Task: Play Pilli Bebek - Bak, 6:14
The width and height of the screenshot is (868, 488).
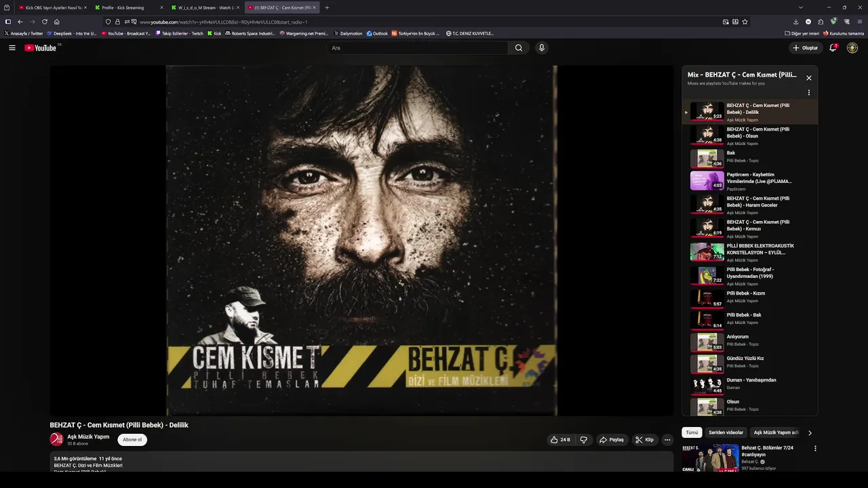Action: 750,320
